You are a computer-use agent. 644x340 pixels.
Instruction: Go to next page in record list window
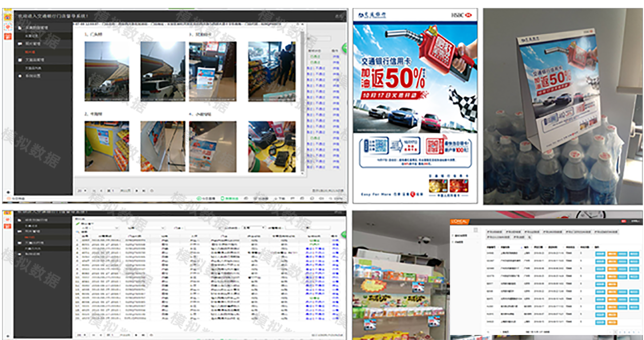137,335
